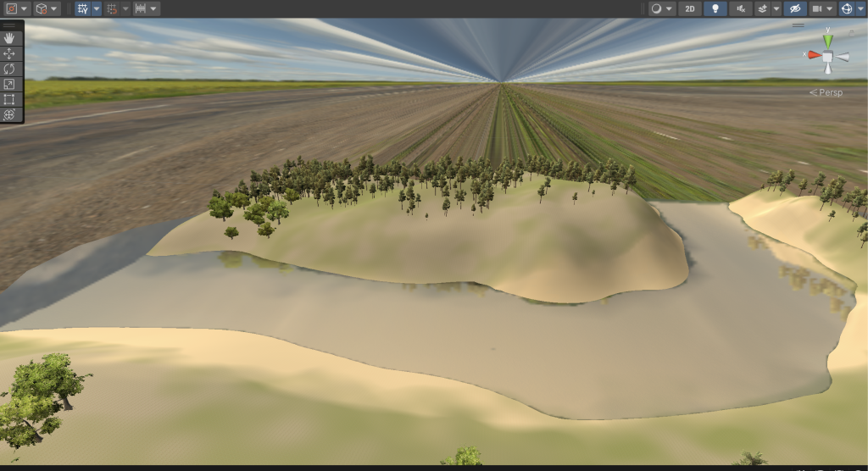The width and height of the screenshot is (868, 471).
Task: Select the Rotate tool
Action: click(9, 69)
